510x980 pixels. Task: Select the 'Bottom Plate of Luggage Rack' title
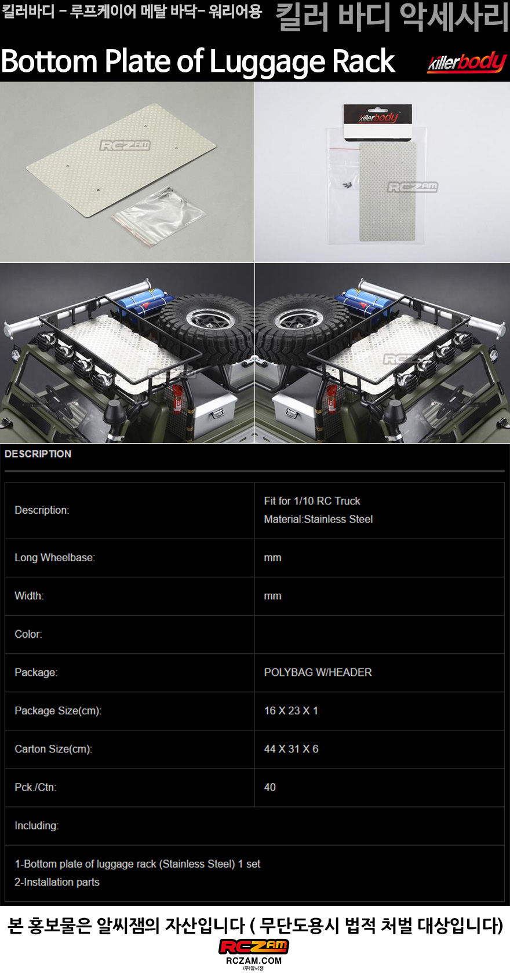(x=198, y=62)
